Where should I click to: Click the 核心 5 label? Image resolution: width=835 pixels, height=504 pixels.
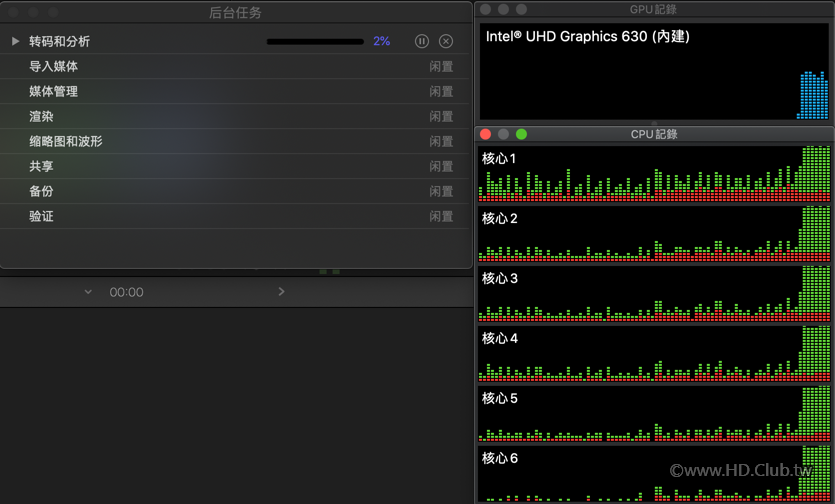click(500, 399)
